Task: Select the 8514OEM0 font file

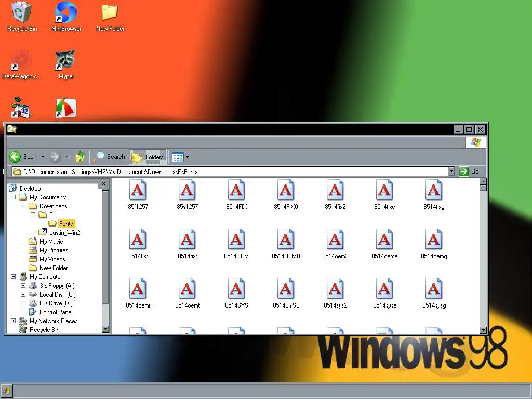Action: click(x=286, y=244)
